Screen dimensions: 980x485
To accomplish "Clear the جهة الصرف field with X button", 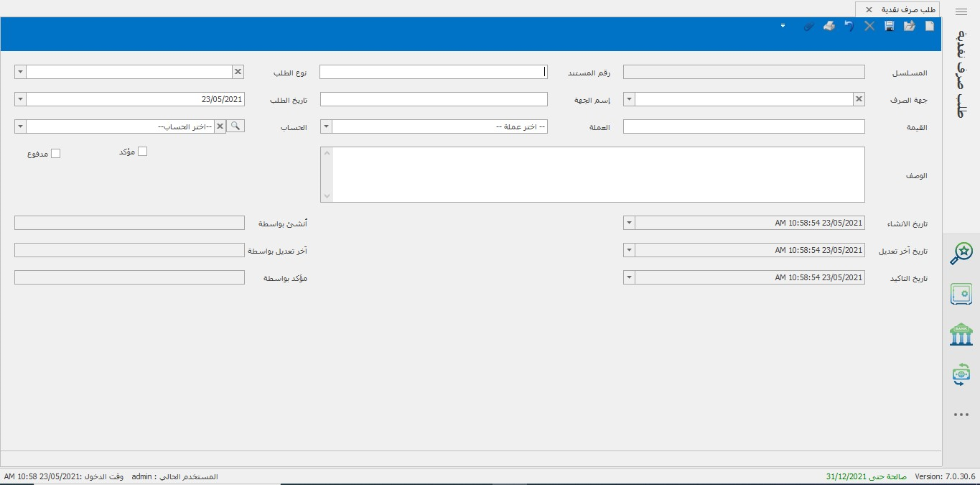I will click(859, 99).
